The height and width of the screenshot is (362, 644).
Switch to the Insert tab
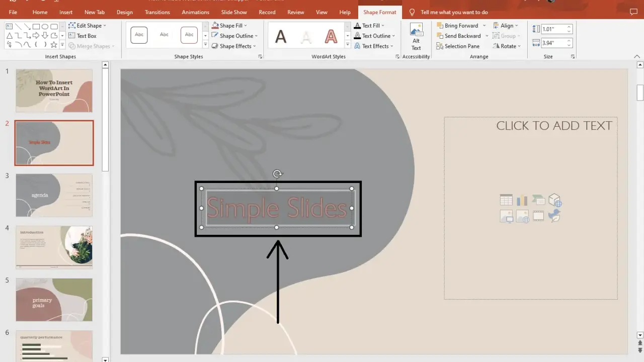click(x=66, y=12)
